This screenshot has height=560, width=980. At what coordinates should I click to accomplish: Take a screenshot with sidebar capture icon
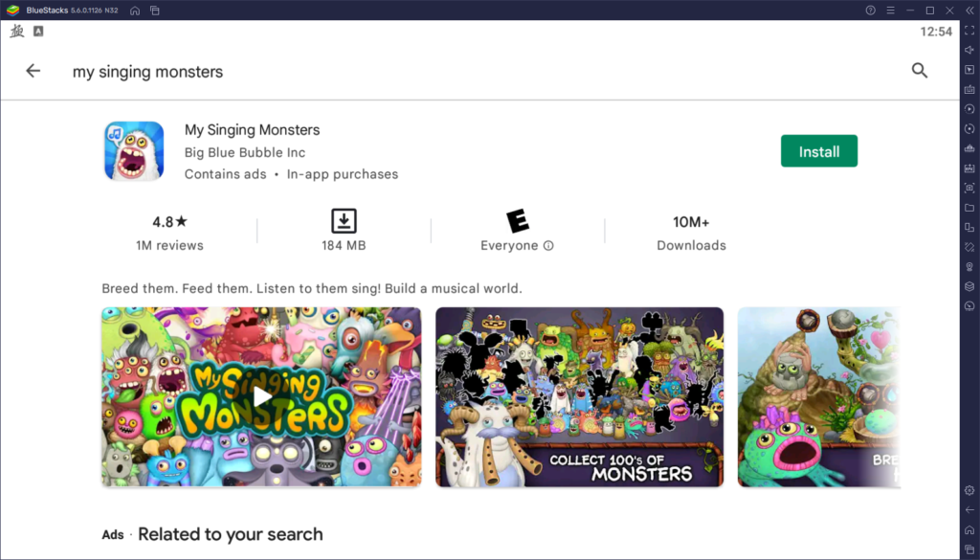pyautogui.click(x=969, y=188)
